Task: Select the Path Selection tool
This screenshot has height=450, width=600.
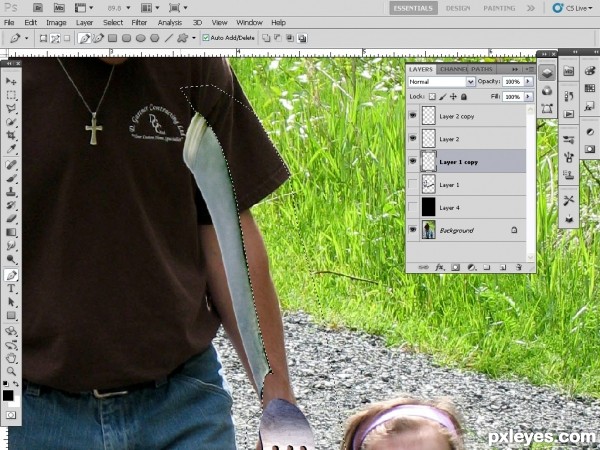Action: pos(11,302)
